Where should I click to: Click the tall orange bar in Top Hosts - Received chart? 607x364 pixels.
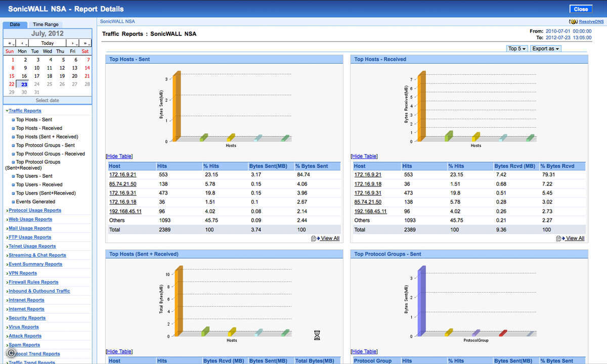coord(421,107)
